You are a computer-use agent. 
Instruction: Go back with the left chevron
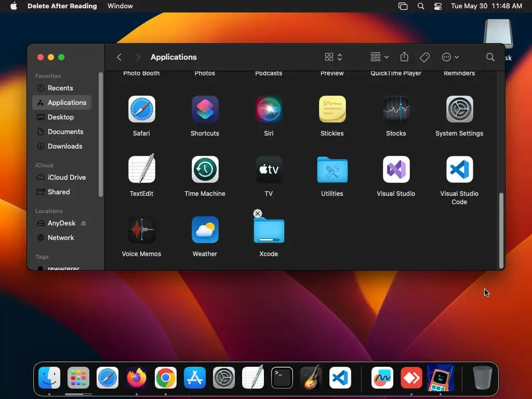(119, 57)
